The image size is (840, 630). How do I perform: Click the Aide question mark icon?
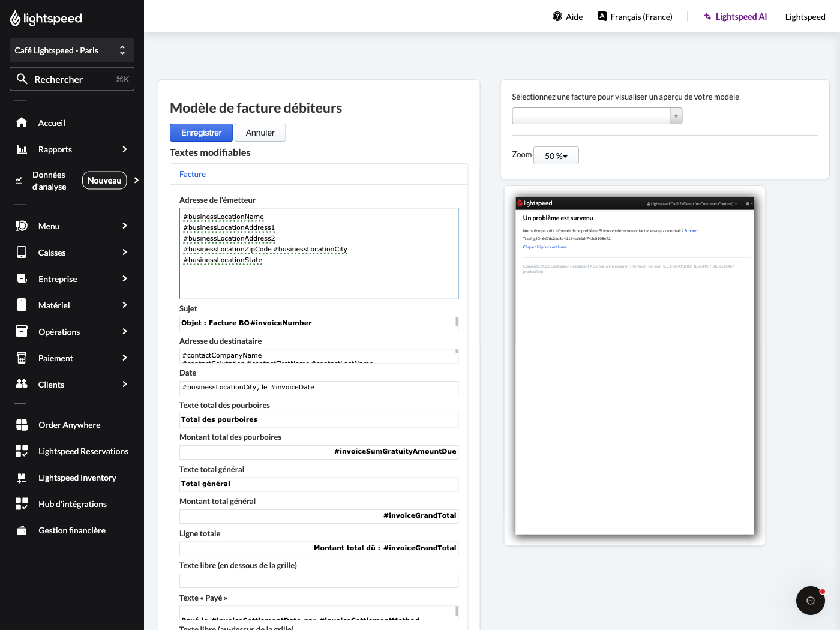pos(557,17)
